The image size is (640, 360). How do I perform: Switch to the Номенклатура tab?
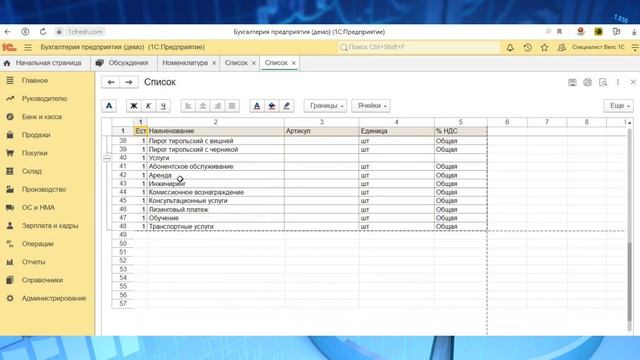[x=185, y=63]
